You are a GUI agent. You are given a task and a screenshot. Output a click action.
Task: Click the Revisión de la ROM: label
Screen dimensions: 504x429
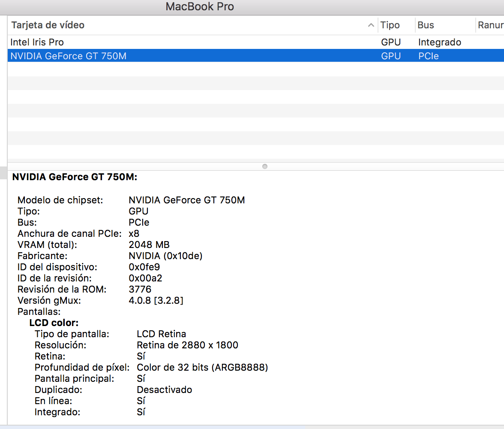[62, 289]
